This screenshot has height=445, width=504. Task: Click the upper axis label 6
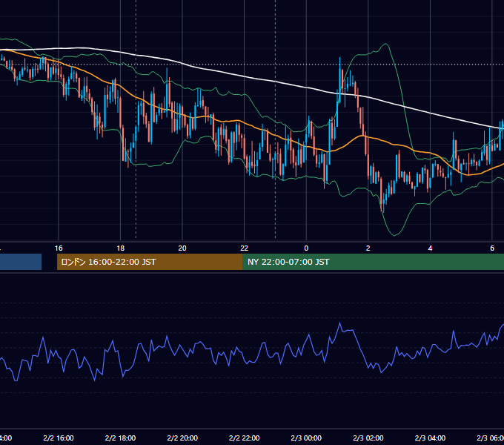click(x=492, y=248)
